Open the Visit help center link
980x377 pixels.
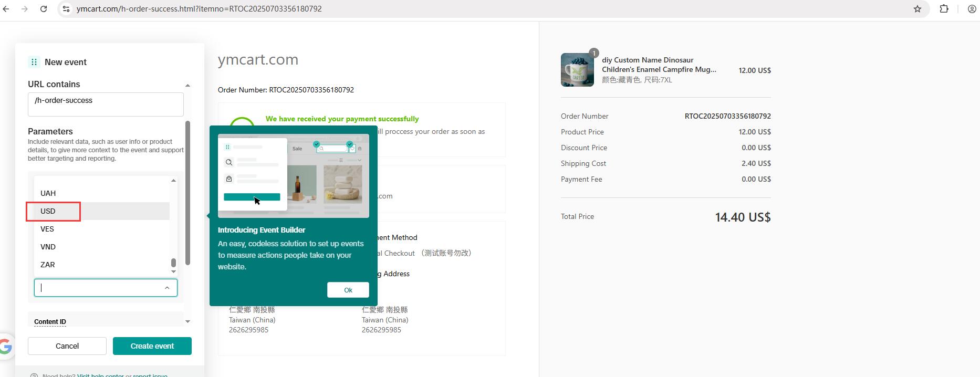100,375
